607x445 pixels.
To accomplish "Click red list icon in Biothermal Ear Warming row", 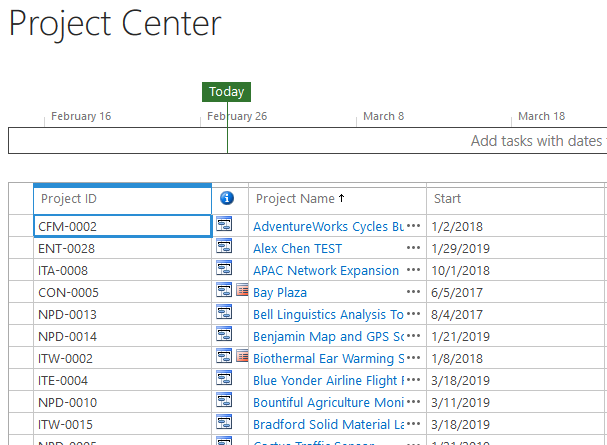I will pyautogui.click(x=242, y=356).
